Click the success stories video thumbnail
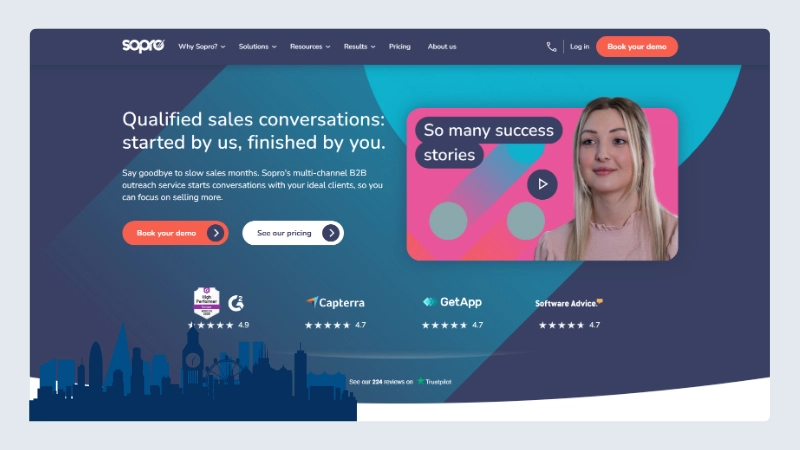The height and width of the screenshot is (450, 800). 542,184
